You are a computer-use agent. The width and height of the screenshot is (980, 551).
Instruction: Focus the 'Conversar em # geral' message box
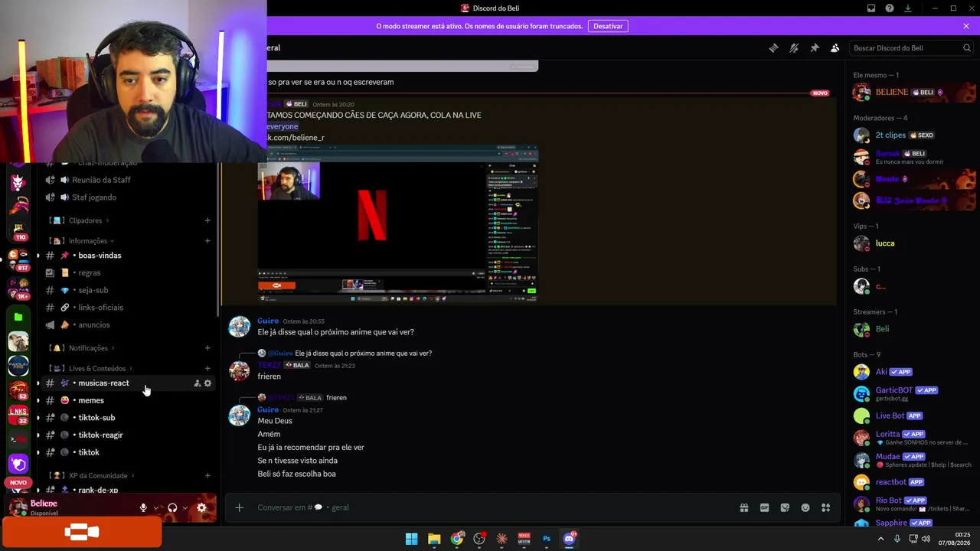pos(490,507)
